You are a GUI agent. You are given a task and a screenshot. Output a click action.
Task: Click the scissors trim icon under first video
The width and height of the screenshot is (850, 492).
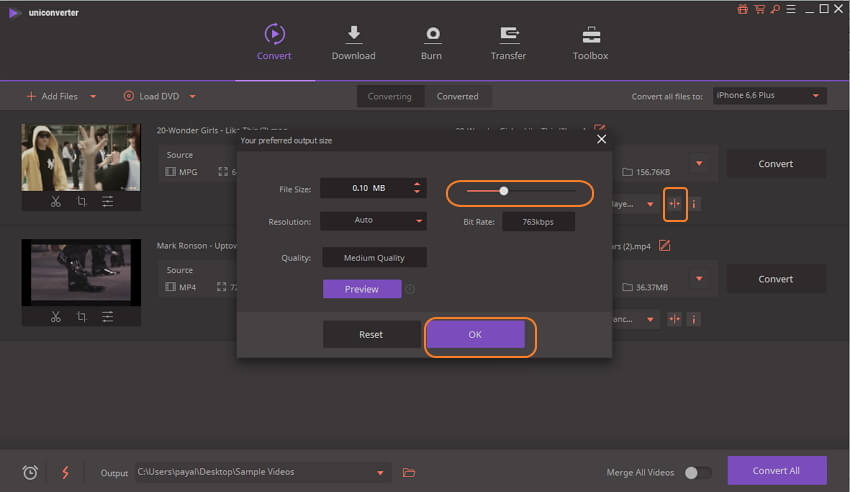pyautogui.click(x=56, y=202)
